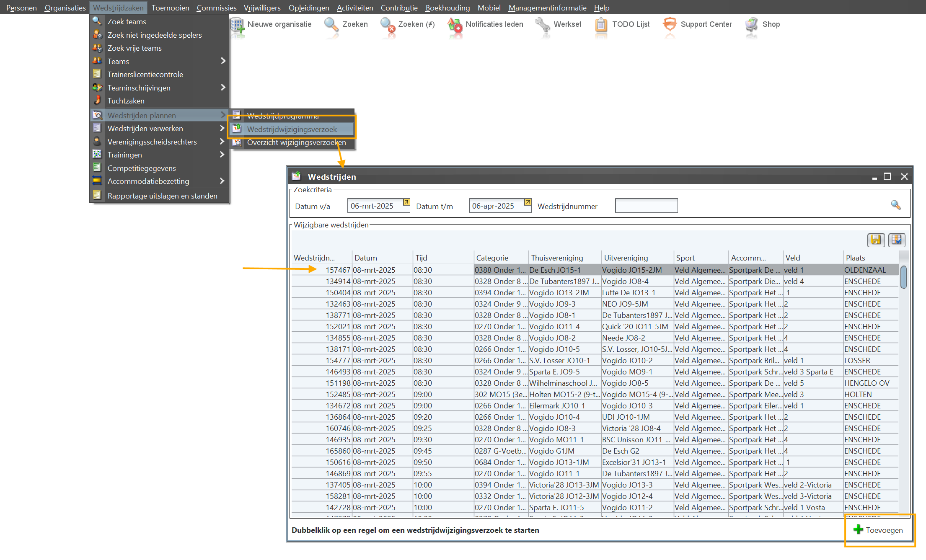Select Wedstrijdwijzigingsverzoek menu entry
926x560 pixels.
pyautogui.click(x=292, y=129)
